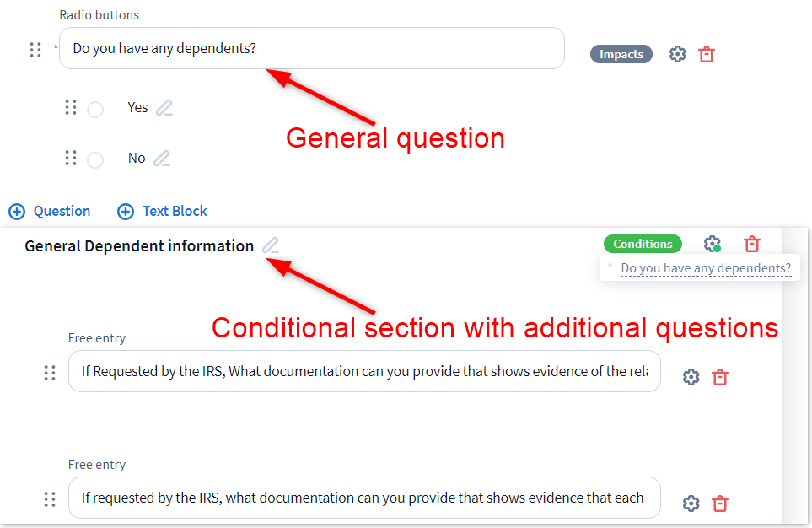Screen dimensions: 812x528
Task: Add a new Question
Action: tap(50, 211)
